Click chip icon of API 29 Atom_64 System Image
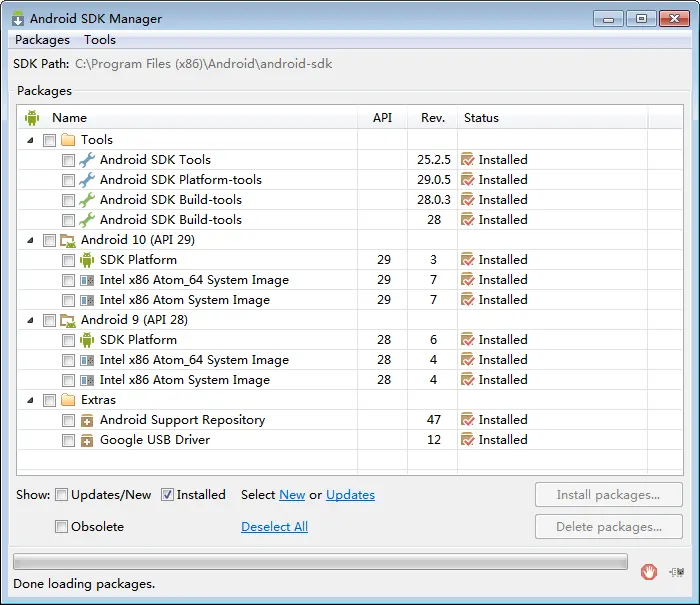700x605 pixels. 87,280
